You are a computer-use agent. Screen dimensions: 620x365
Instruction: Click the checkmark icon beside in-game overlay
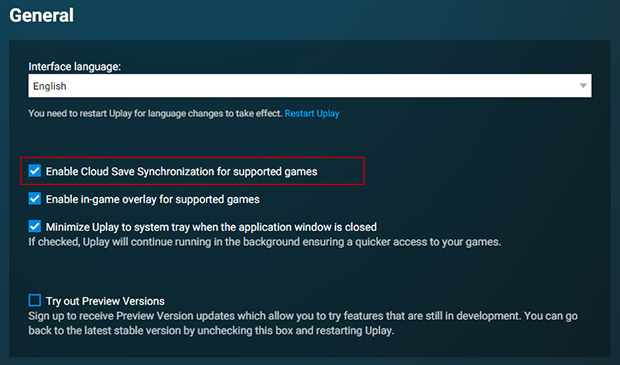pos(35,199)
